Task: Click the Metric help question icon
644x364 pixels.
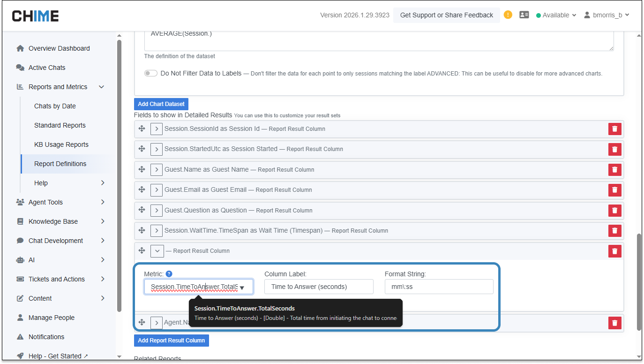Action: pyautogui.click(x=169, y=274)
